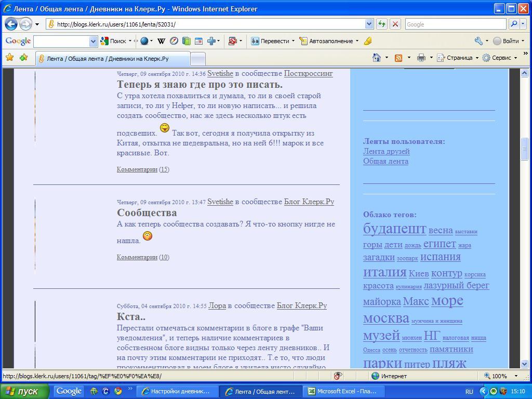This screenshot has width=532, height=399.
Task: Click the vertical scrollbar thumb
Action: (x=524, y=148)
